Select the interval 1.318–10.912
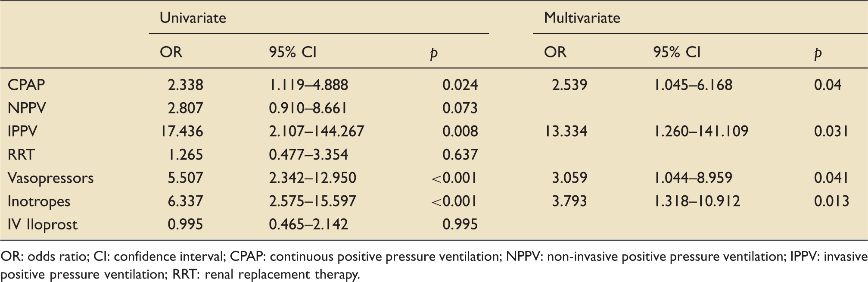The width and height of the screenshot is (868, 282). click(697, 201)
